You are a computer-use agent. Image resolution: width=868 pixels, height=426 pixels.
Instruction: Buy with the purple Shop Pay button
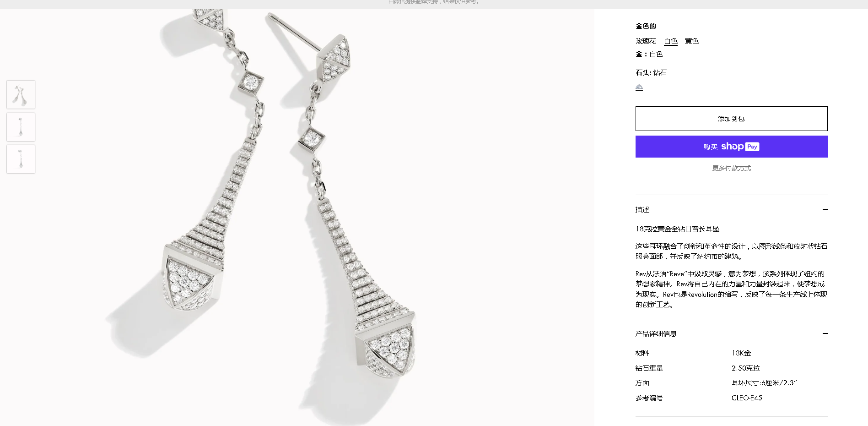pos(731,147)
